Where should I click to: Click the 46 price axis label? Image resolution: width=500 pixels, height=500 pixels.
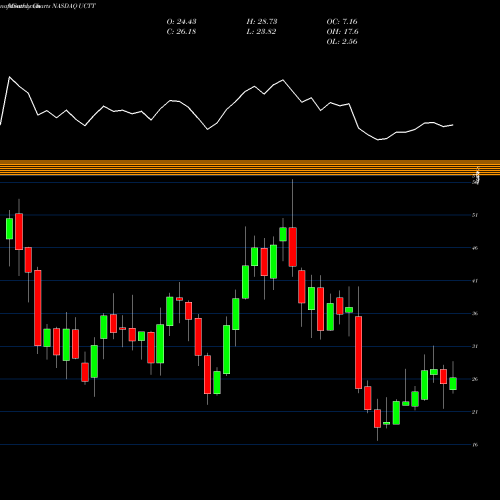pyautogui.click(x=475, y=248)
